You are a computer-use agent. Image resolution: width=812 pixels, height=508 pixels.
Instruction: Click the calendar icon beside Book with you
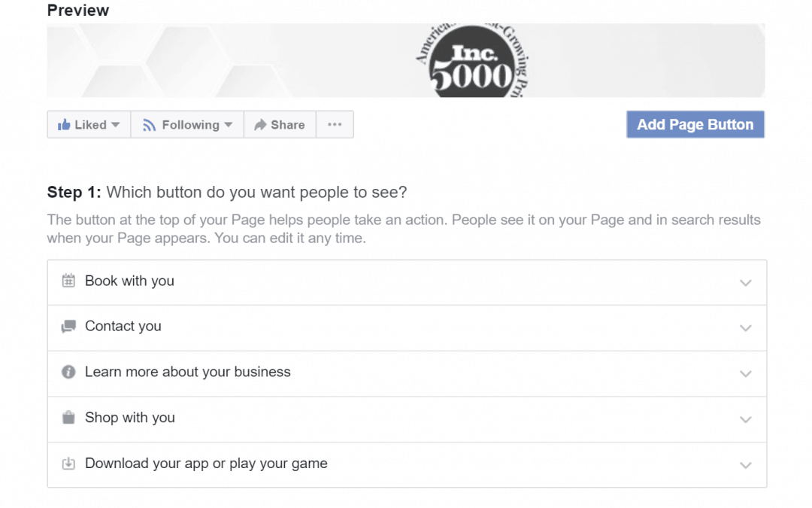[x=68, y=281]
